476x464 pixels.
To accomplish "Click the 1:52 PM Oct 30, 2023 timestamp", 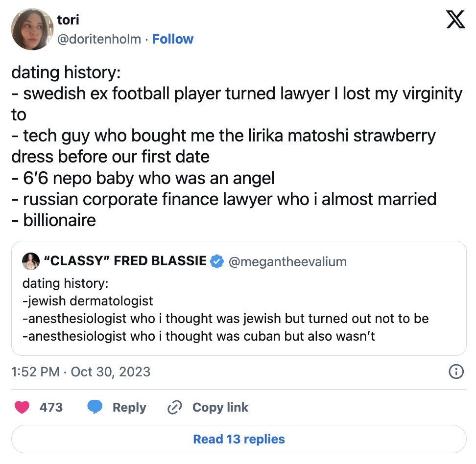I will 81,372.
